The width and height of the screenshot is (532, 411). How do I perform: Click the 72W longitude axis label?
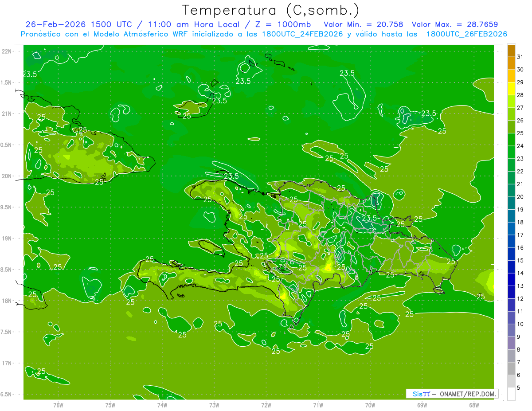266,405
